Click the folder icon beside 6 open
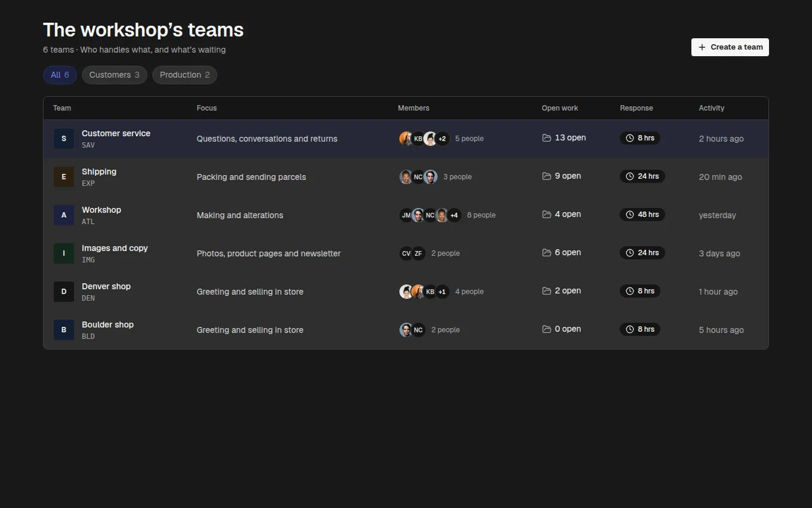Image resolution: width=812 pixels, height=508 pixels. (546, 253)
